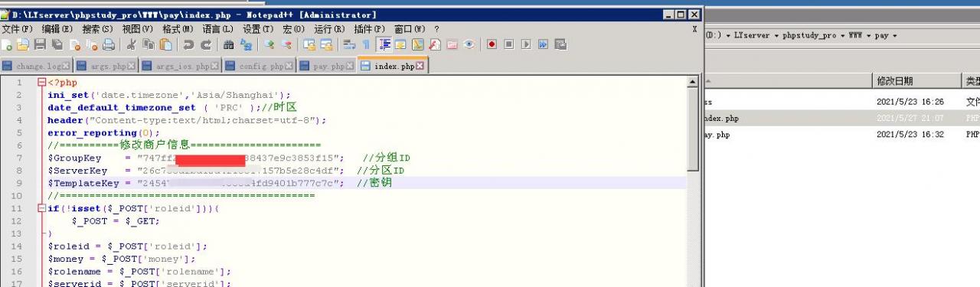The height and width of the screenshot is (287, 980).
Task: Click the Play macro icon
Action: (x=526, y=44)
